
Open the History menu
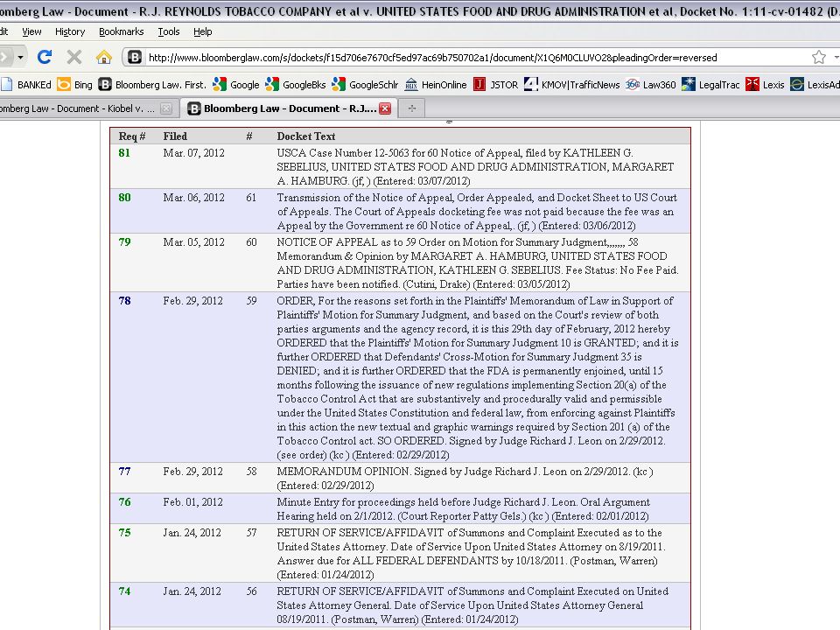point(70,31)
